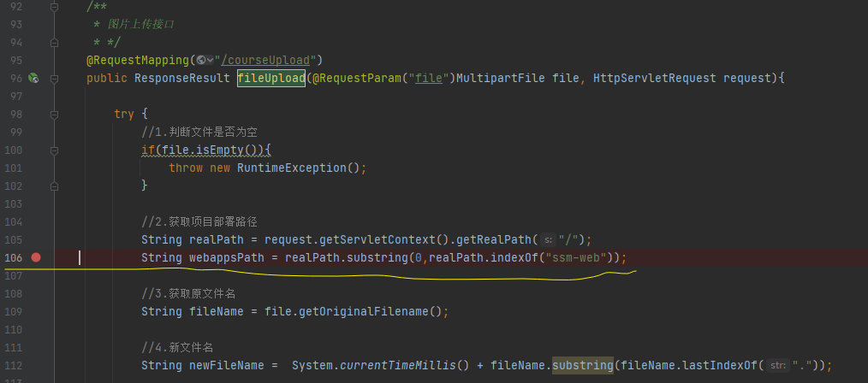The height and width of the screenshot is (383, 868).
Task: Click the @RequestParam annotation
Action: pyautogui.click(x=356, y=79)
